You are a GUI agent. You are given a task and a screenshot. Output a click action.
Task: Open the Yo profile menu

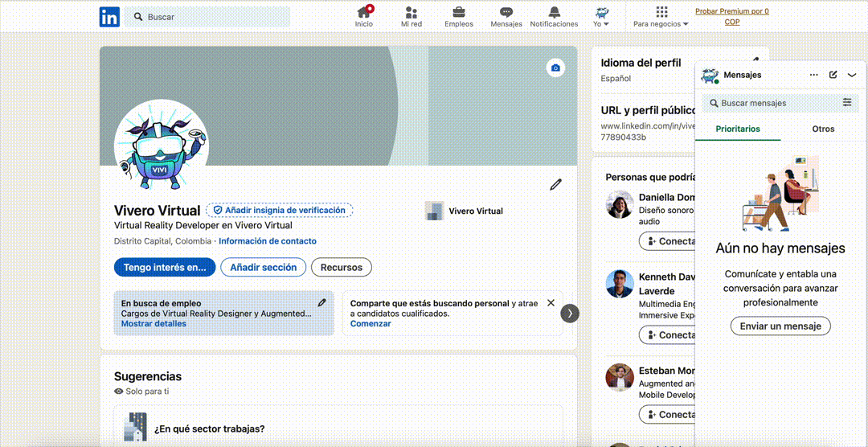tap(601, 17)
